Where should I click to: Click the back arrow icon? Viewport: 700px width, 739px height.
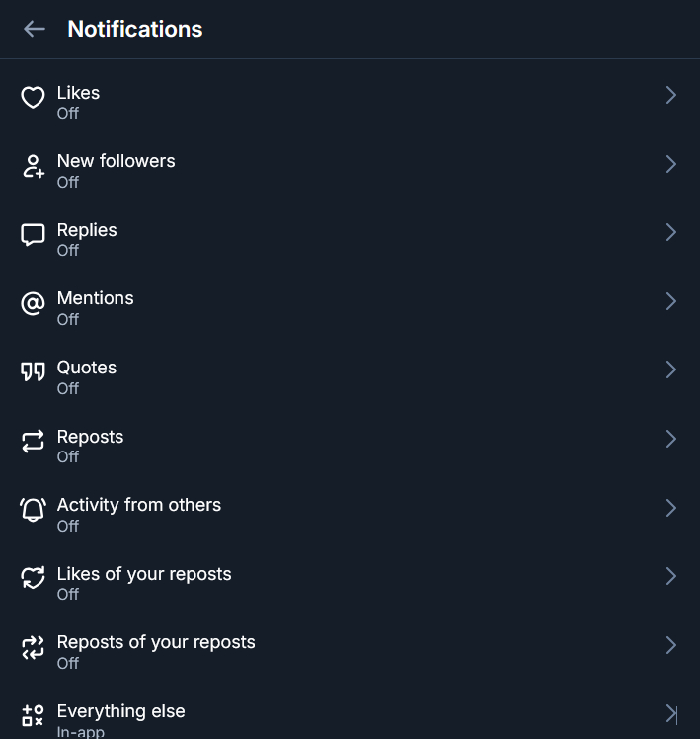35,30
